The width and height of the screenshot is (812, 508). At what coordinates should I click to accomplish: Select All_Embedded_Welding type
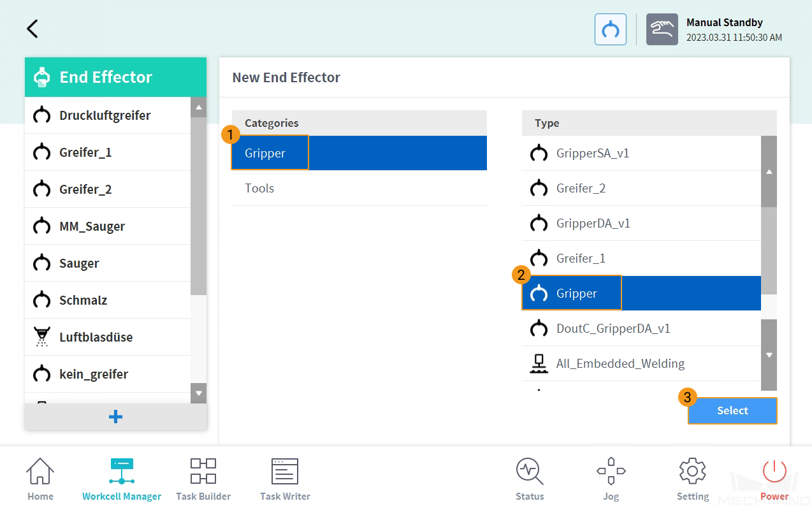(x=641, y=363)
